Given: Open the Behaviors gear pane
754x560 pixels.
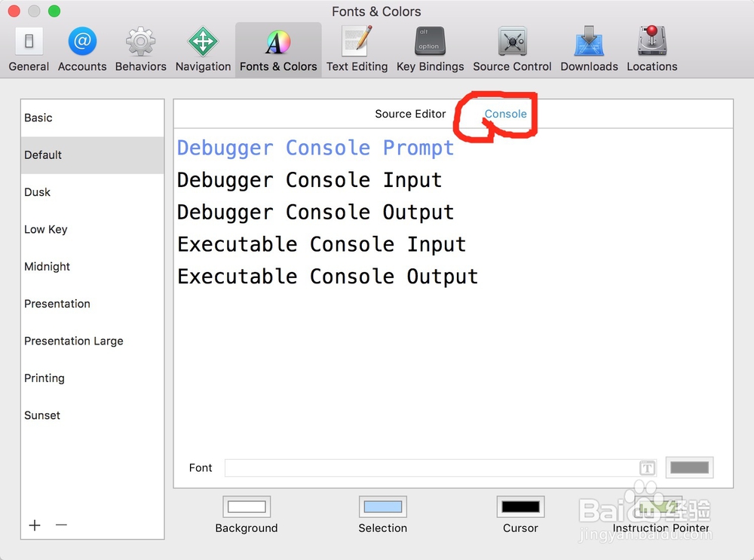Looking at the screenshot, I should (140, 49).
